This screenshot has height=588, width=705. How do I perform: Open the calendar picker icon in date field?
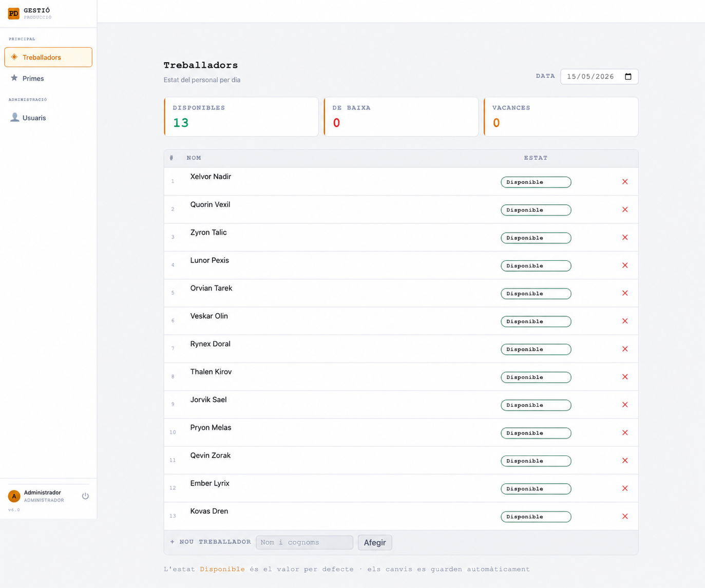[x=628, y=77]
